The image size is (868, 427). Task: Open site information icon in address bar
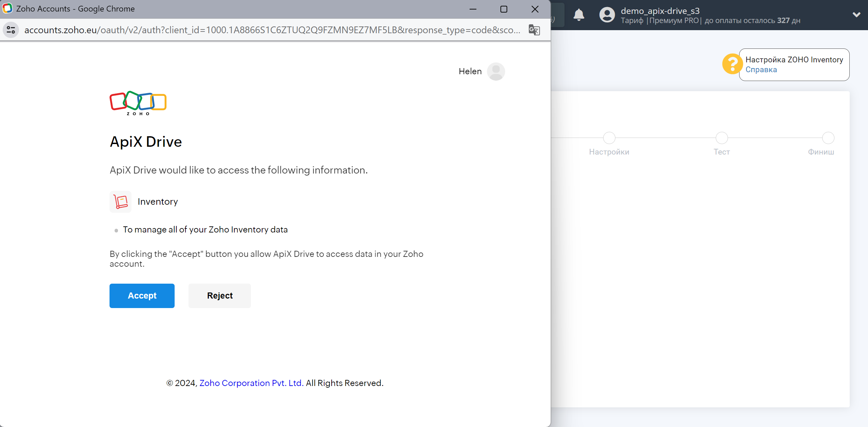[x=11, y=30]
